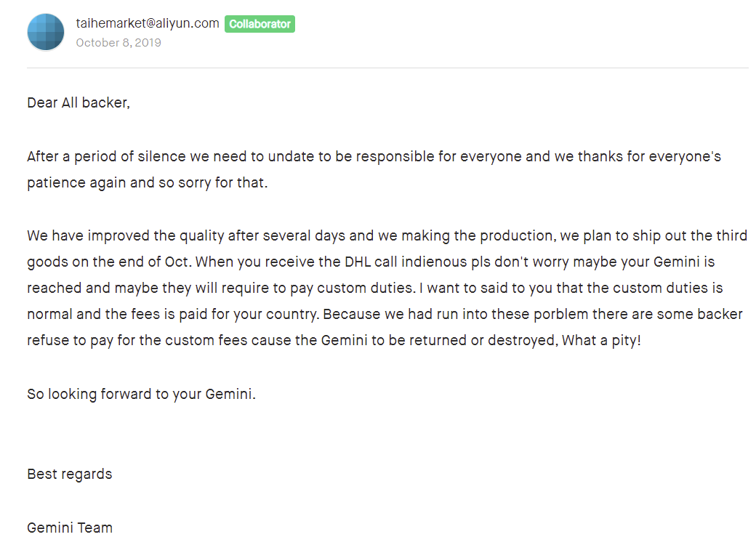Open the blue globe profile avatar
Viewport: 756px width, 545px height.
coord(46,32)
